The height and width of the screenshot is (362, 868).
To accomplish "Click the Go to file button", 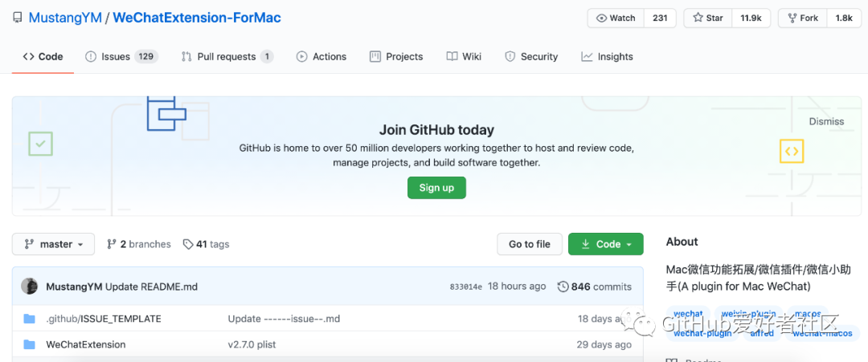I will (x=530, y=244).
